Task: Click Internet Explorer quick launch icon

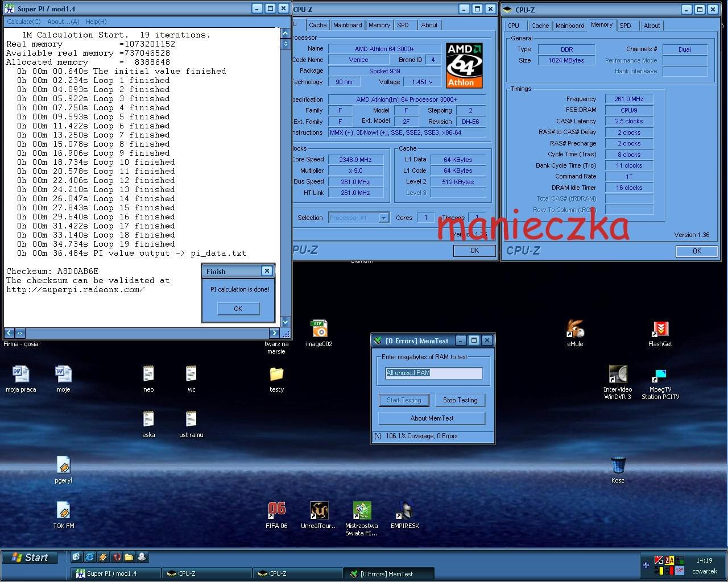Action: [x=89, y=557]
